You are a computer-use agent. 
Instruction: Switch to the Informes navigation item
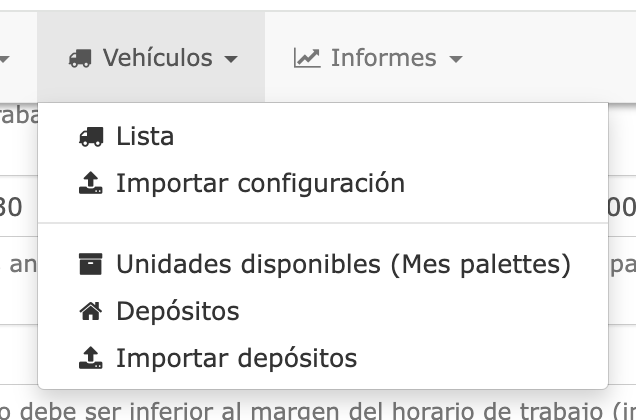[x=383, y=58]
